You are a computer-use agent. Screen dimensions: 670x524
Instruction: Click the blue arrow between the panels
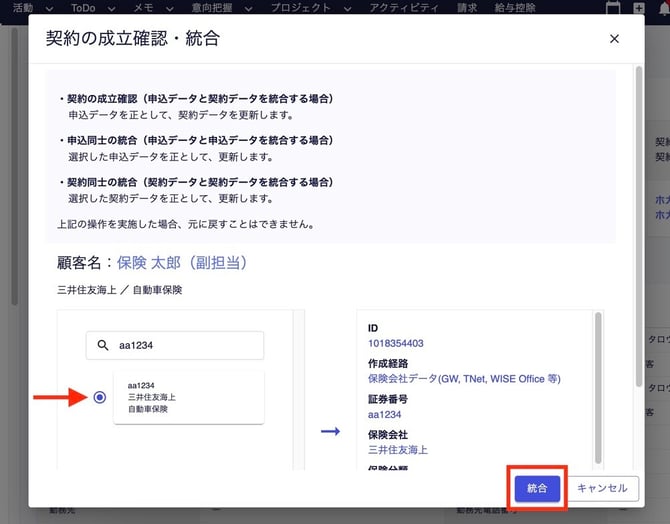(x=330, y=432)
